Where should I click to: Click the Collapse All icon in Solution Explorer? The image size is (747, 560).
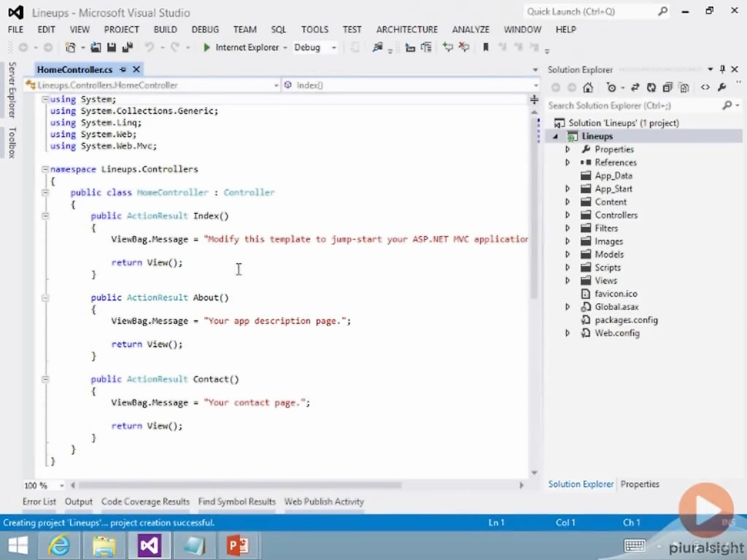click(x=667, y=87)
